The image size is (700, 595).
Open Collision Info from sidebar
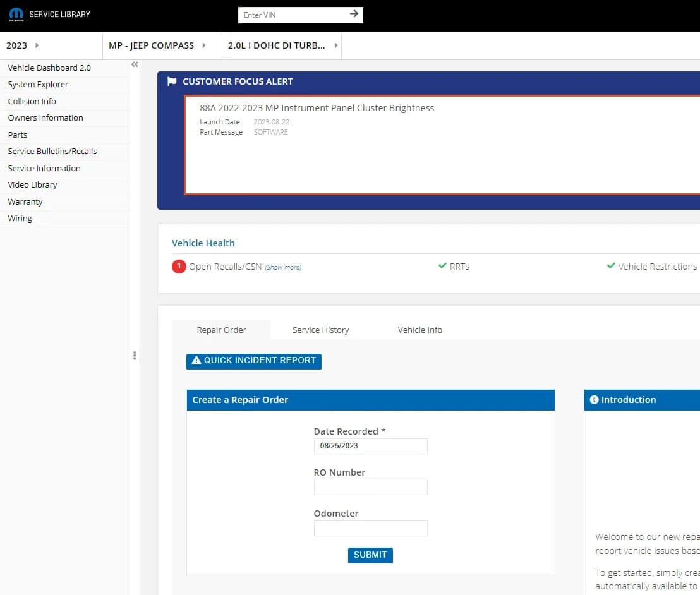pyautogui.click(x=64, y=101)
